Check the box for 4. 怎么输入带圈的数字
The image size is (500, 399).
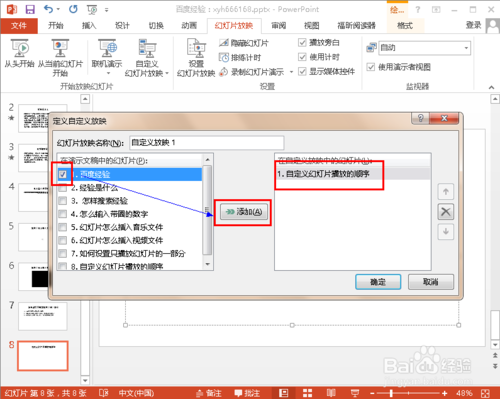coord(62,214)
